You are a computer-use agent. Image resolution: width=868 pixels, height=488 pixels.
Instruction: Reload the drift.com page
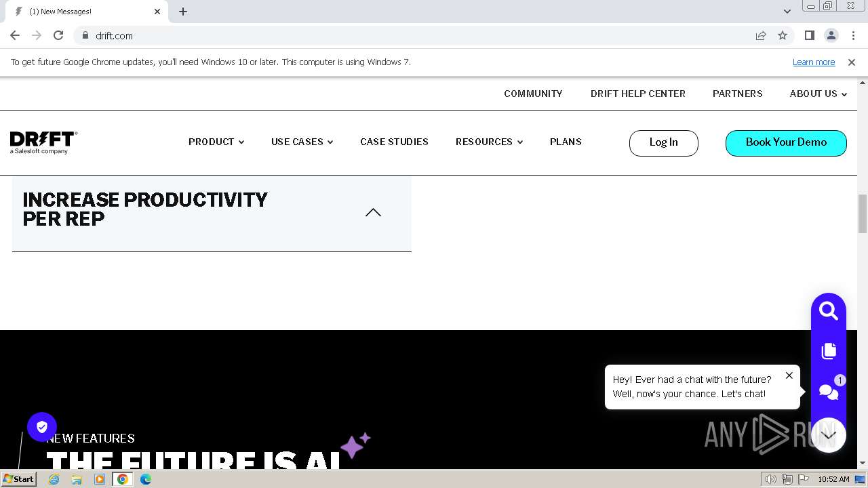point(58,35)
